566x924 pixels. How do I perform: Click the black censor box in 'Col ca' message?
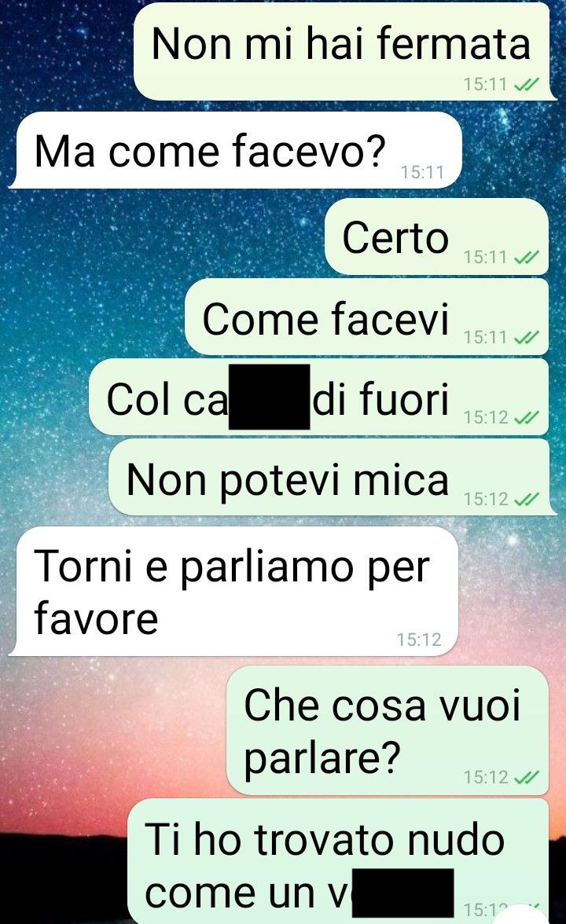[270, 397]
